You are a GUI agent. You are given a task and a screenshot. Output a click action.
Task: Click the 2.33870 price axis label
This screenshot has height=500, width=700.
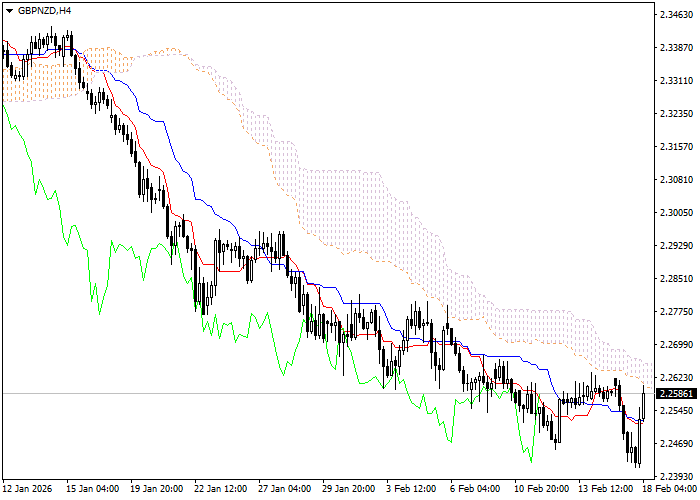(676, 48)
